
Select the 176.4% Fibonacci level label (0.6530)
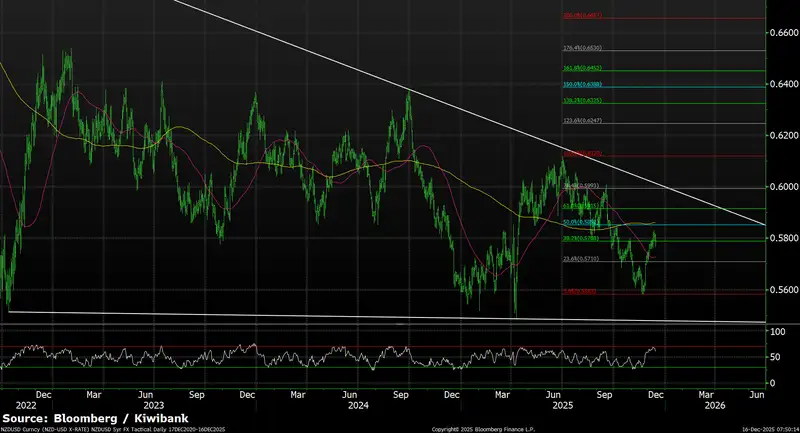click(582, 48)
